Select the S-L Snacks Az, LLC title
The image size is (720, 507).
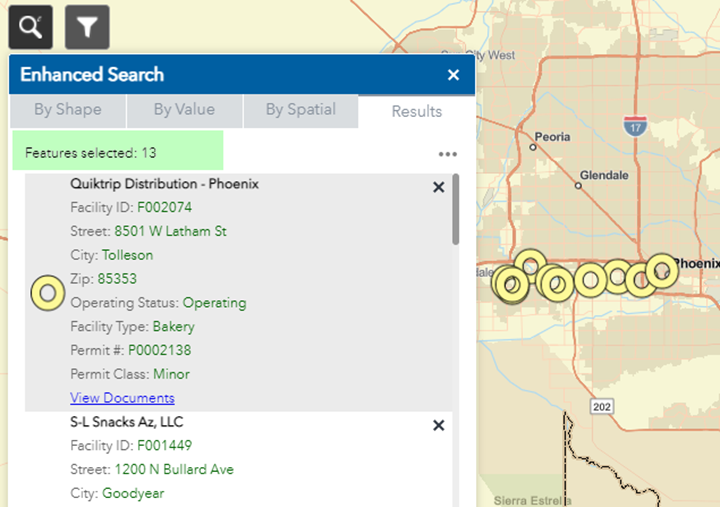[127, 422]
